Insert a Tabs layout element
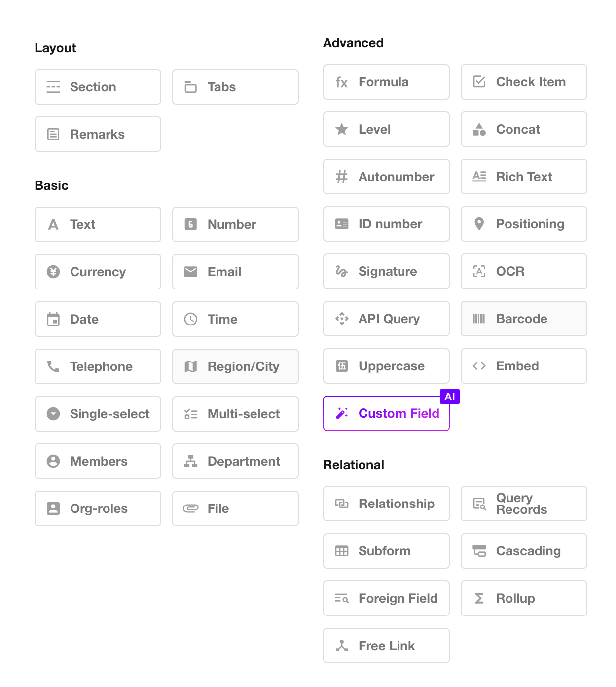Screen dimensions: 616x687 click(235, 87)
